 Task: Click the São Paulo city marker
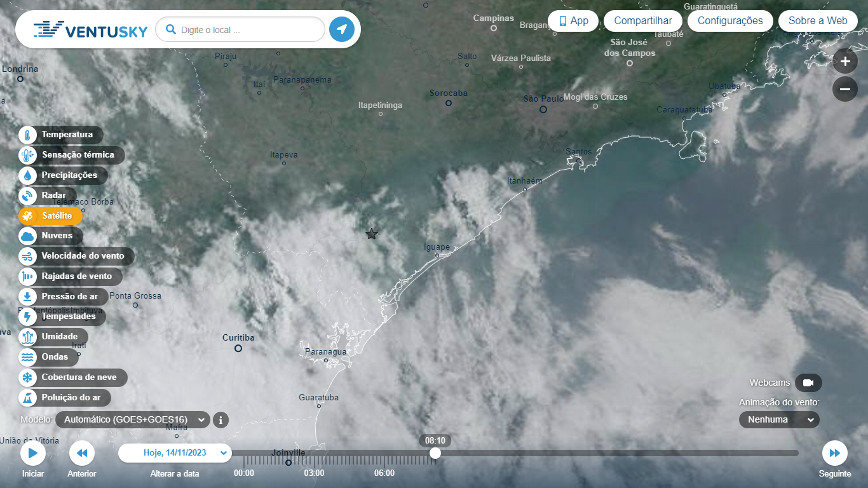coord(543,109)
